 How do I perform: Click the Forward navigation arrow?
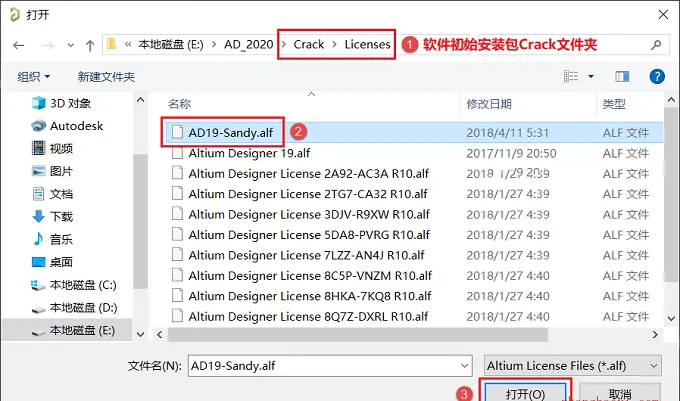point(48,45)
